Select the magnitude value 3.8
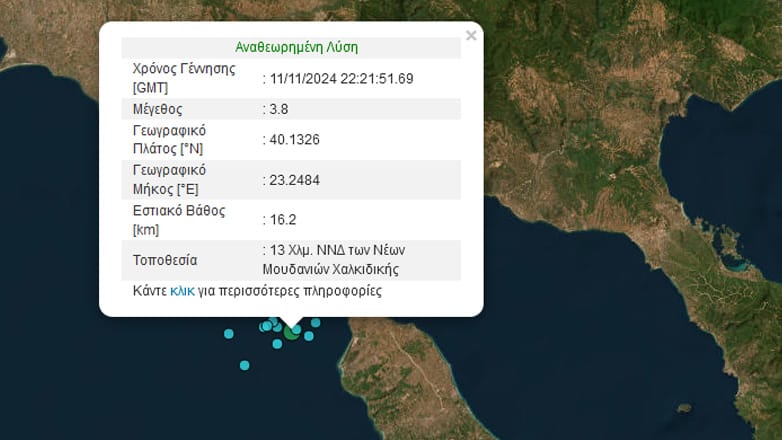The height and width of the screenshot is (440, 782). (x=279, y=109)
